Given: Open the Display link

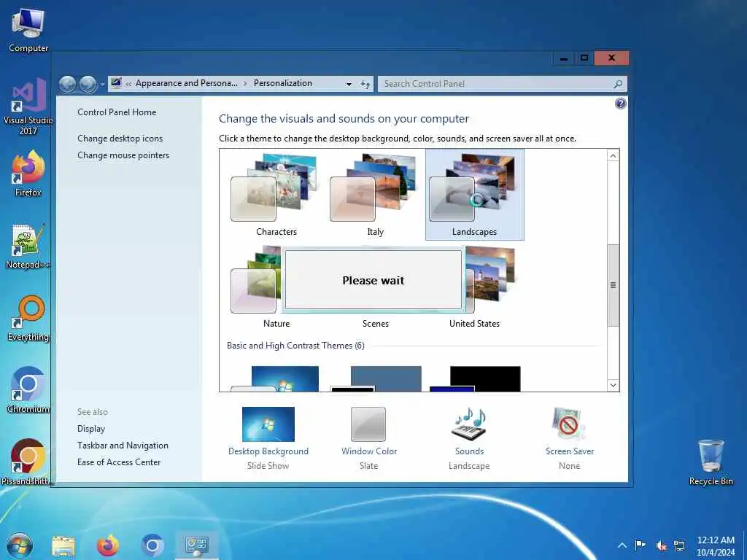Looking at the screenshot, I should coord(91,429).
